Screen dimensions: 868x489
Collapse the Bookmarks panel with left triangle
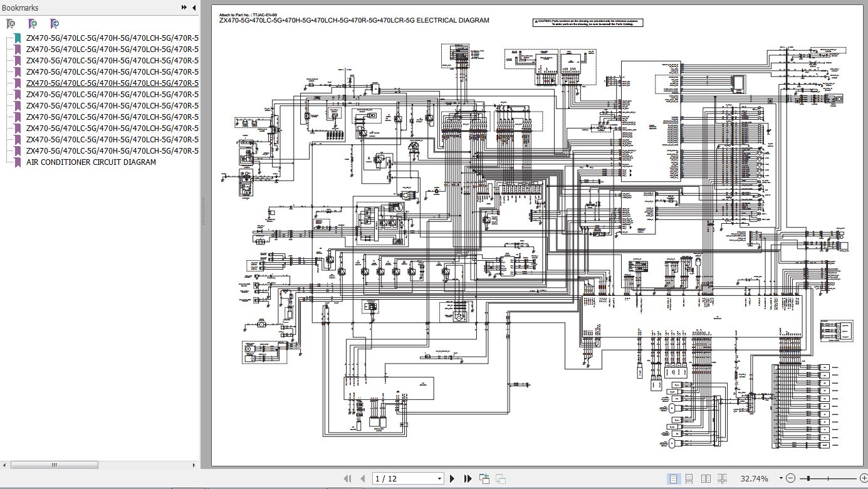(194, 8)
